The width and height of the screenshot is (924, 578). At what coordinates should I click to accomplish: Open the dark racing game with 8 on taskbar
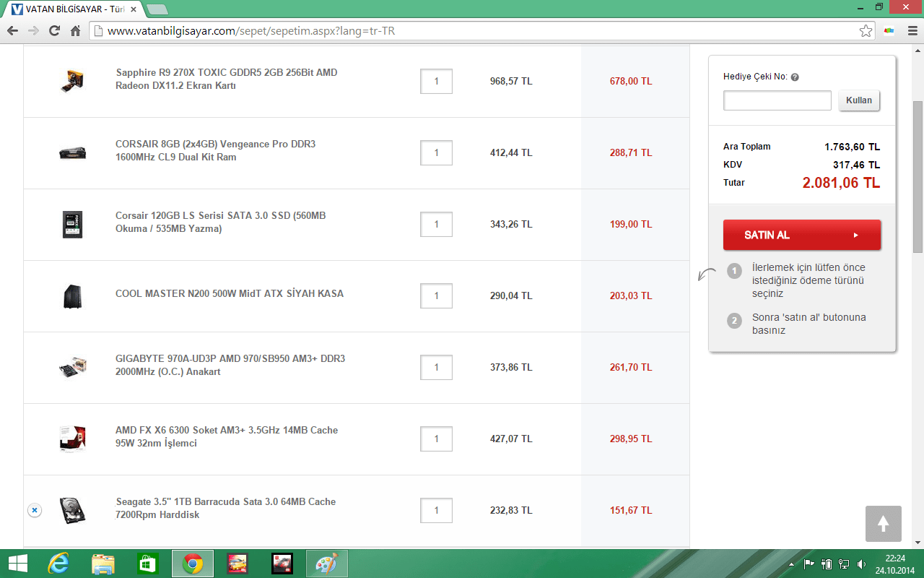[x=282, y=564]
